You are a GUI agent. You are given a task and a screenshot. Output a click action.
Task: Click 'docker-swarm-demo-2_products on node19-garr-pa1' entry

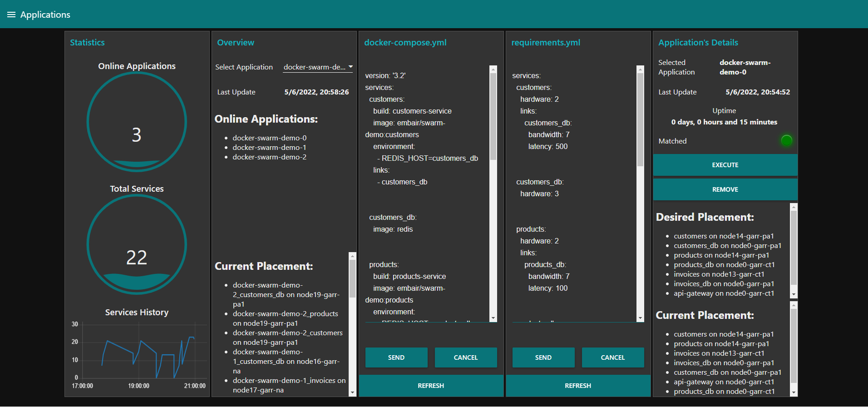pos(286,318)
